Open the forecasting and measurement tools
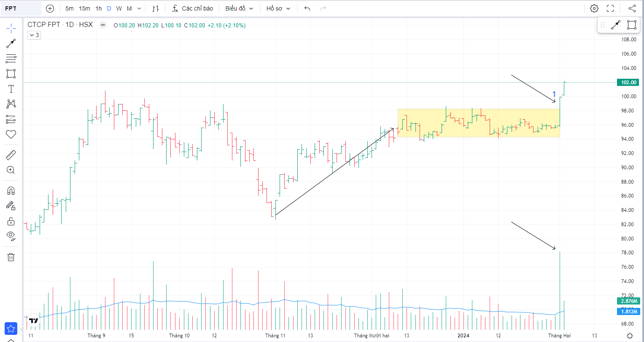Viewport: 644px width, 342px height. 11,119
